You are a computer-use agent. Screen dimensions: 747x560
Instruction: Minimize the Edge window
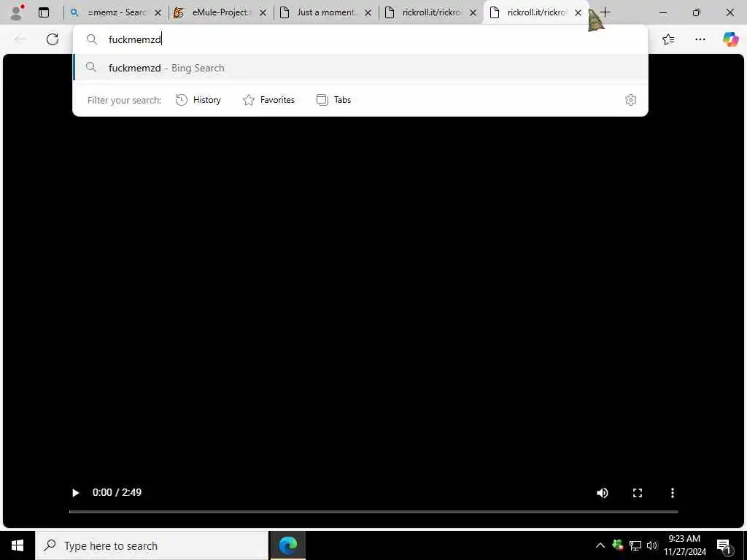click(x=662, y=12)
